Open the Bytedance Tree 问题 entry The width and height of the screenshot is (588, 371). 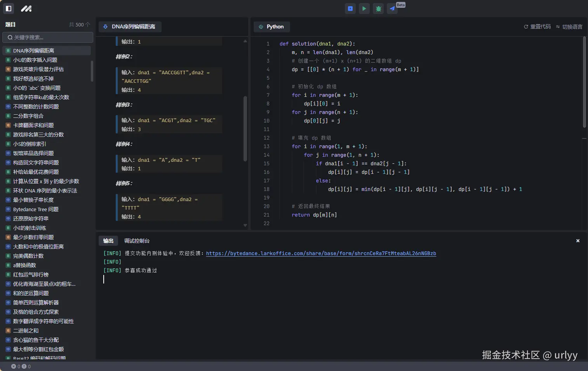[36, 209]
